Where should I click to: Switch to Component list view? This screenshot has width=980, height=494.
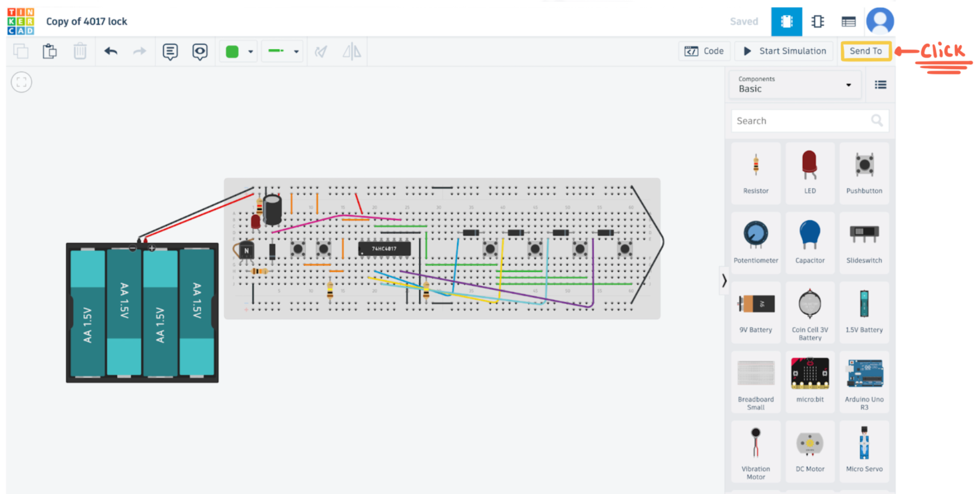(848, 22)
